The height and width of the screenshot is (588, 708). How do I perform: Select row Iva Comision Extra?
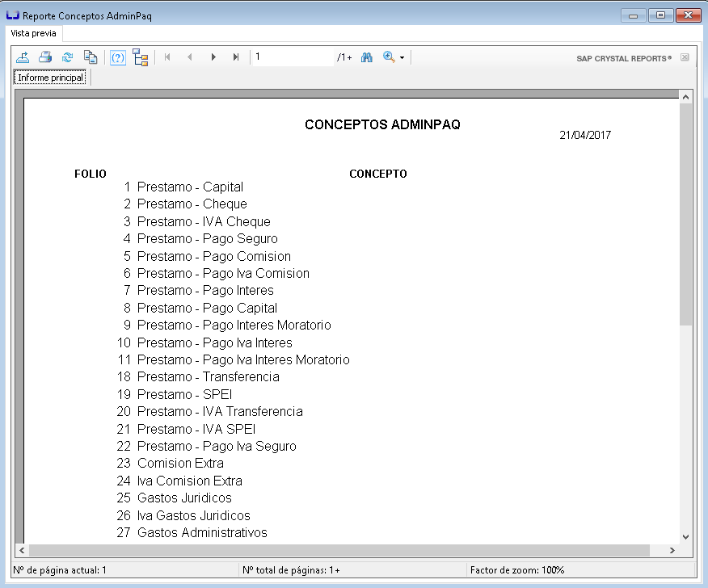pyautogui.click(x=190, y=481)
